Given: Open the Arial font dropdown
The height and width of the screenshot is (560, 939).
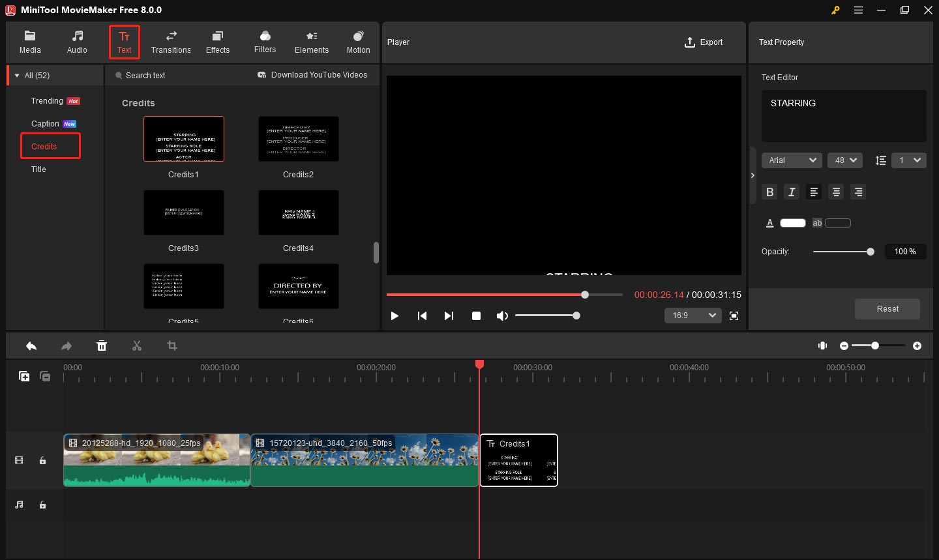Looking at the screenshot, I should (x=792, y=160).
